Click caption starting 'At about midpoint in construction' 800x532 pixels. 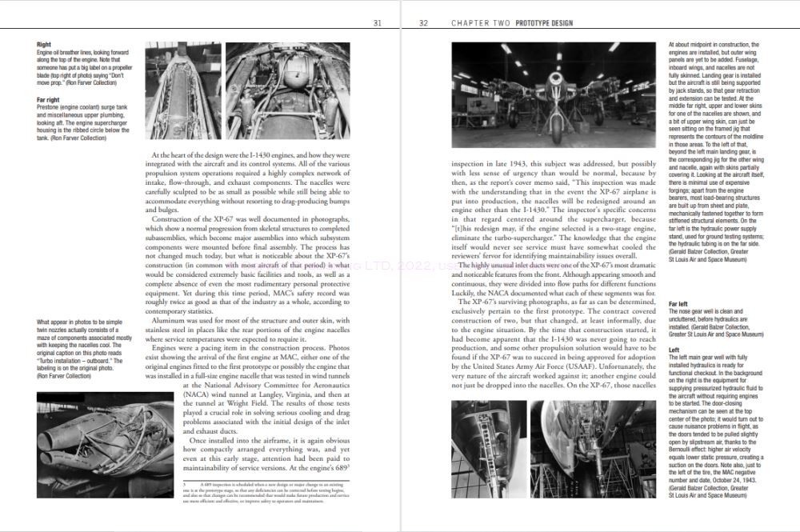(716, 152)
